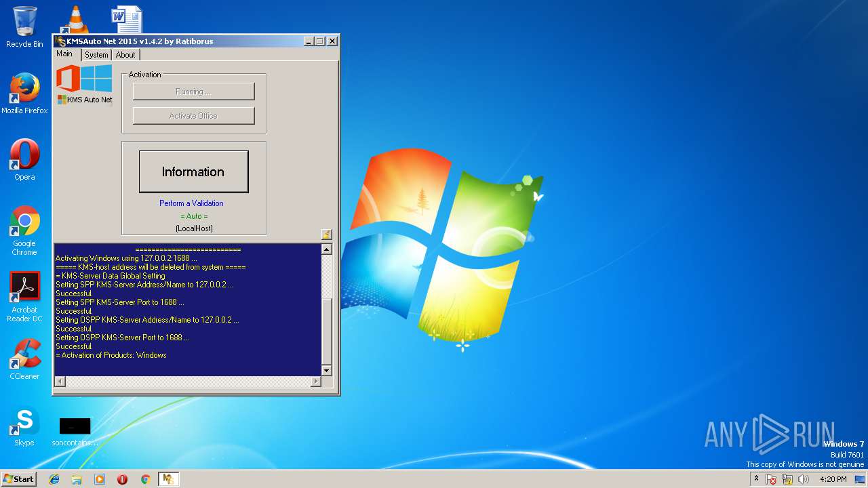Open Internet Explorer from taskbar
This screenshot has width=868, height=488.
(54, 479)
